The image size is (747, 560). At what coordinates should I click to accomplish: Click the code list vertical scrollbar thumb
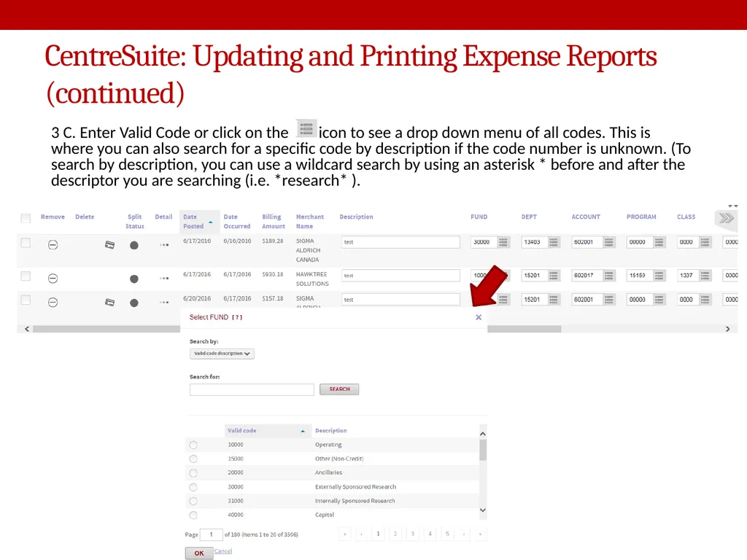click(483, 451)
